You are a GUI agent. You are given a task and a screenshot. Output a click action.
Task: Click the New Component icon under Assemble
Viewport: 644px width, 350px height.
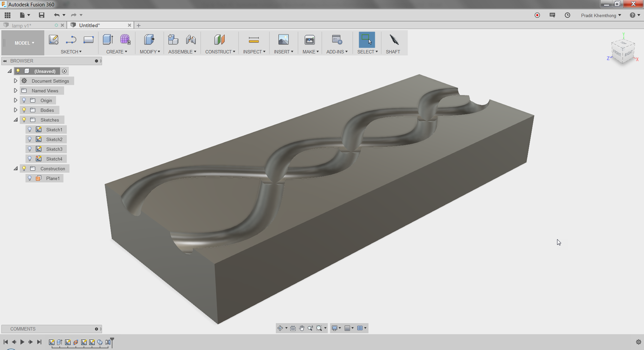173,40
